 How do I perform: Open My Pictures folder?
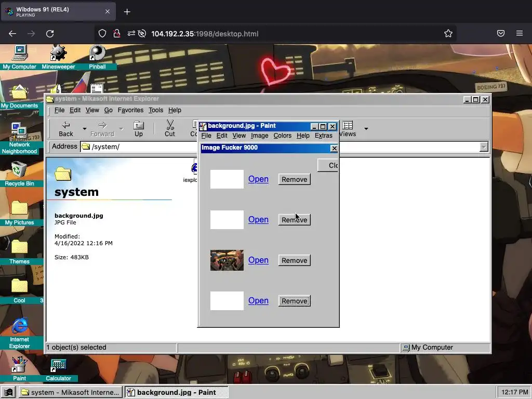(x=19, y=213)
